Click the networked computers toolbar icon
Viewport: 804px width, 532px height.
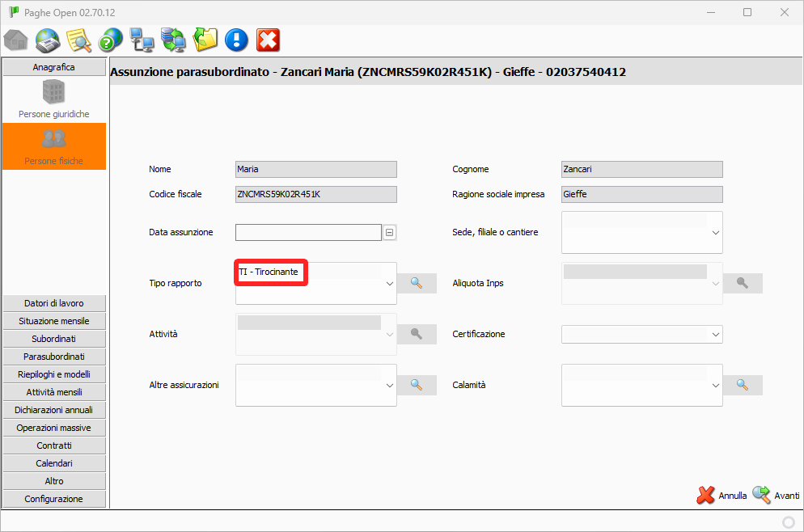(142, 40)
